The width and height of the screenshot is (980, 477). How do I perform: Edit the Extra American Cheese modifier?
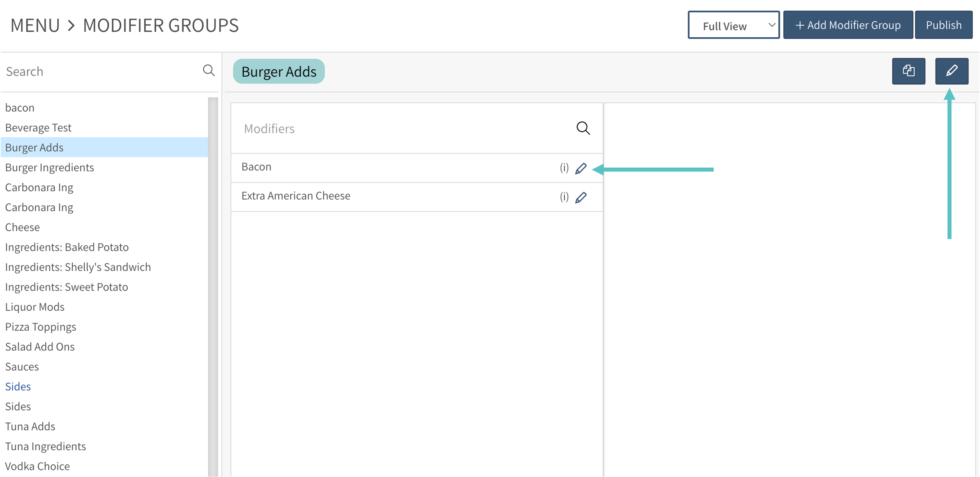581,197
